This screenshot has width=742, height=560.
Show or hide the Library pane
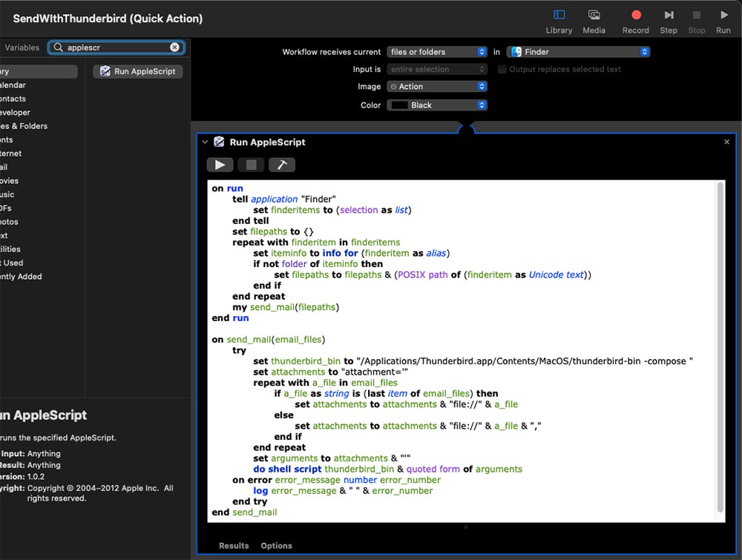[x=559, y=22]
